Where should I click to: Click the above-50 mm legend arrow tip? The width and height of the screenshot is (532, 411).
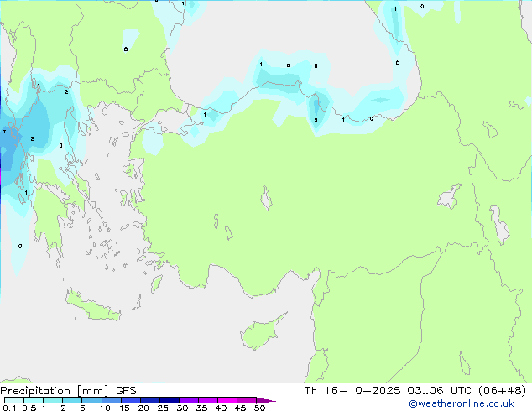(x=266, y=400)
